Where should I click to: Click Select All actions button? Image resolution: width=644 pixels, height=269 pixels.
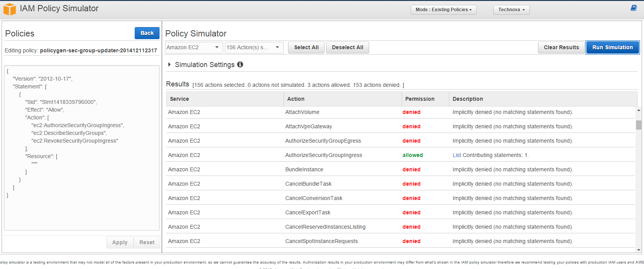click(x=306, y=47)
